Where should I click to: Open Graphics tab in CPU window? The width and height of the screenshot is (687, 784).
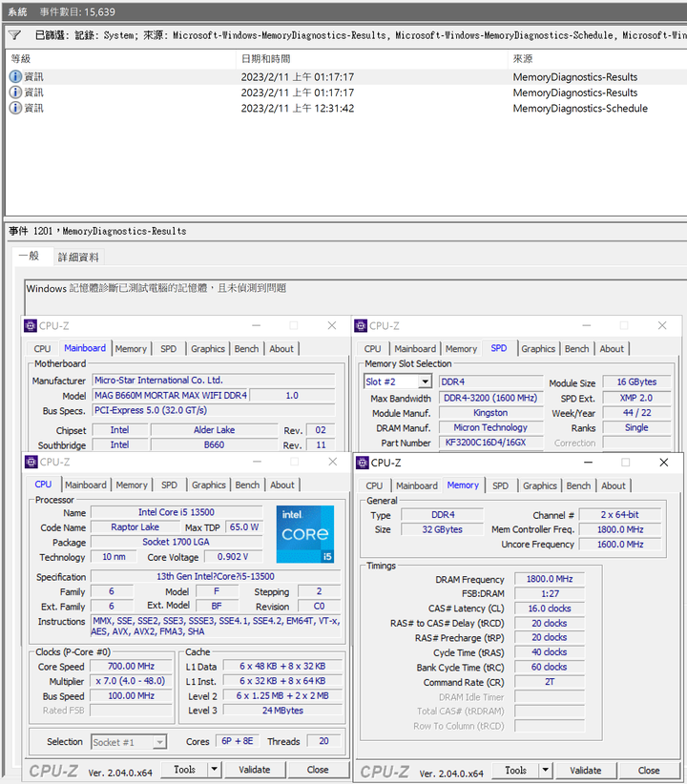coord(209,485)
